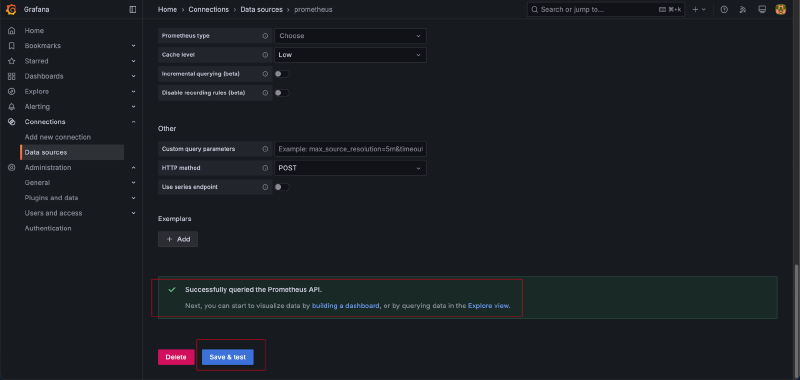
Task: Click the Home icon in the sidebar
Action: 11,31
